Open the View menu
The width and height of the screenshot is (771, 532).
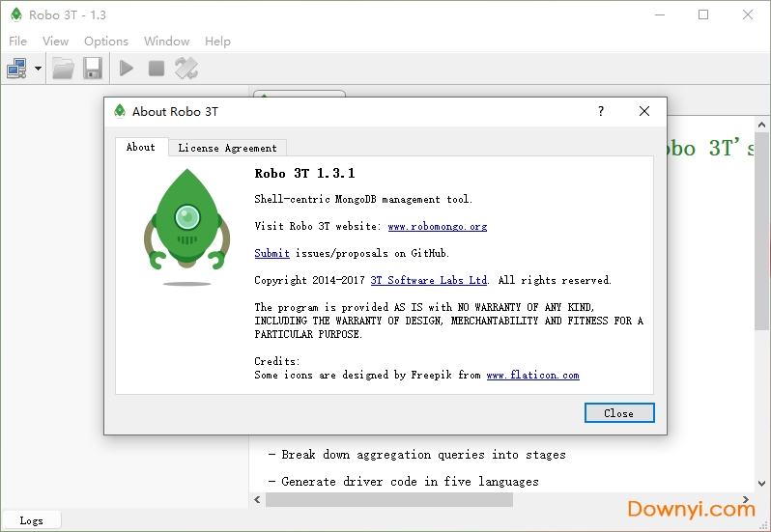pos(56,42)
